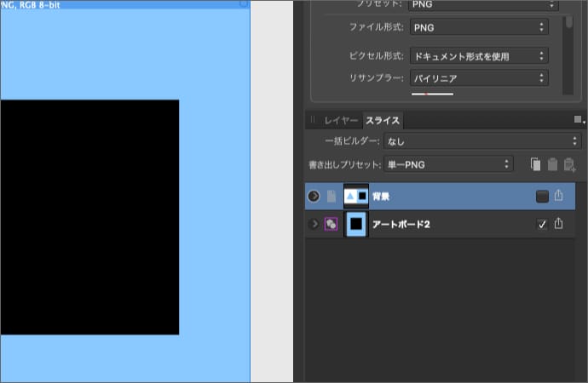Open the ファイル形式 PNG dropdown
588x383 pixels.
tap(477, 28)
